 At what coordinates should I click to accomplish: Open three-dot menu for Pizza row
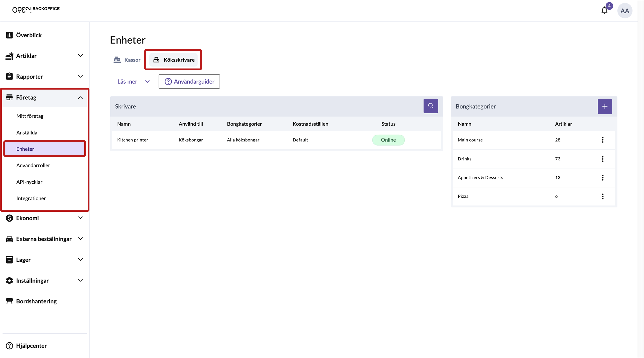coord(602,196)
